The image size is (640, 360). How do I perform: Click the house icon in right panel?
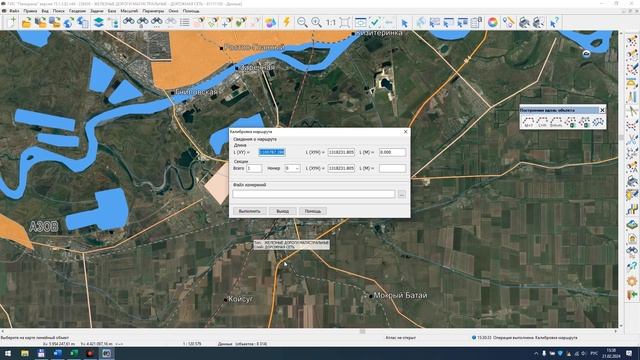point(632,238)
